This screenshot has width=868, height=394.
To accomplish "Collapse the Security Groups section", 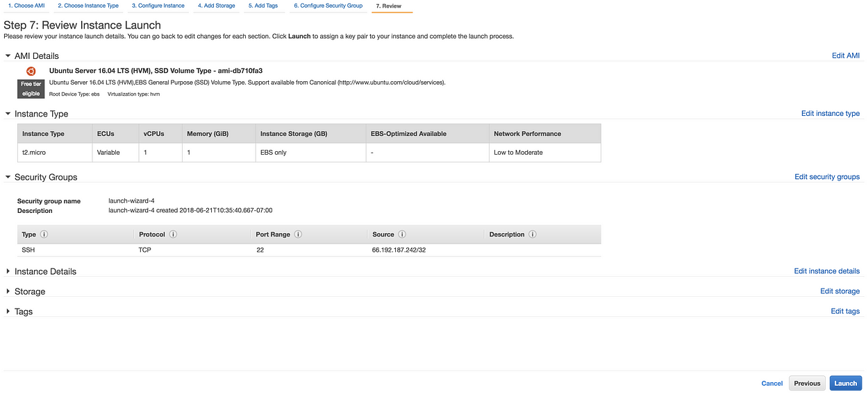I will [x=8, y=177].
